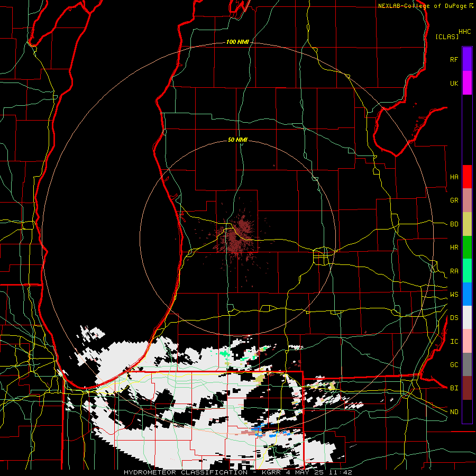Click the RF purple legend swatch
Image resolution: width=476 pixels, height=476 pixels.
pyautogui.click(x=467, y=59)
